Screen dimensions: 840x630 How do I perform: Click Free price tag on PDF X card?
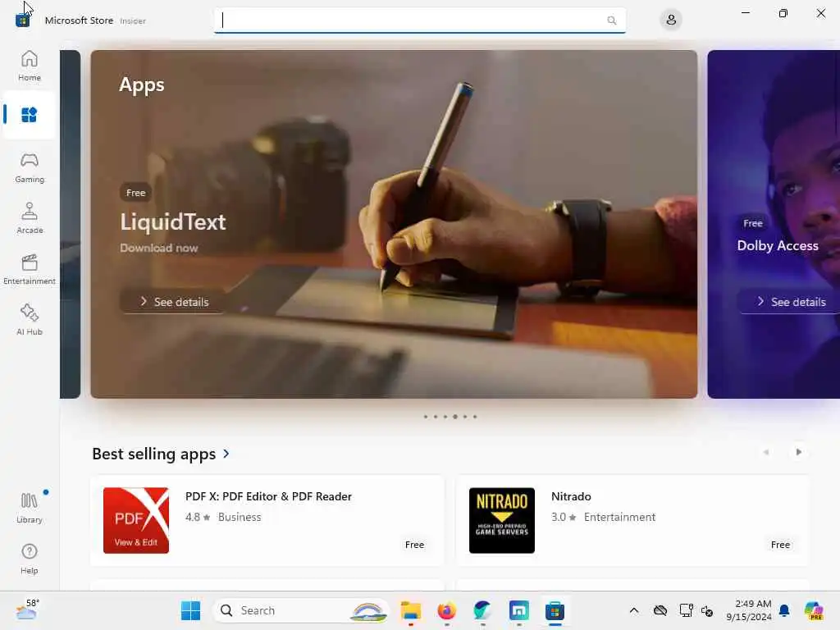click(x=414, y=545)
